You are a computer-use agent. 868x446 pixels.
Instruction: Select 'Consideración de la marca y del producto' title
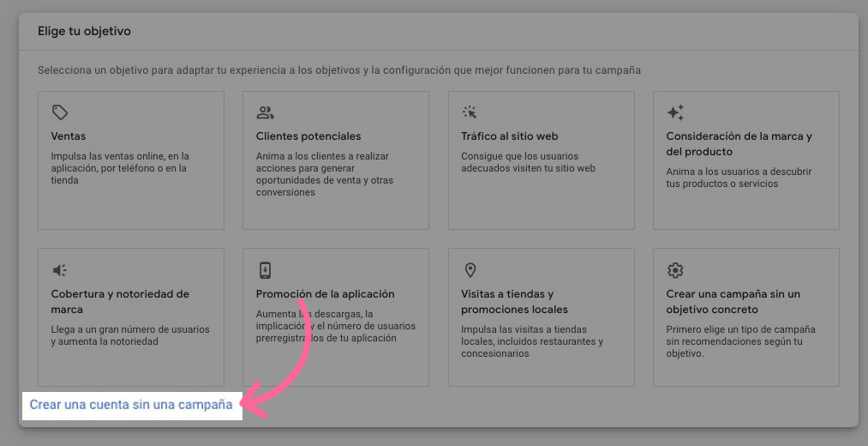point(739,143)
